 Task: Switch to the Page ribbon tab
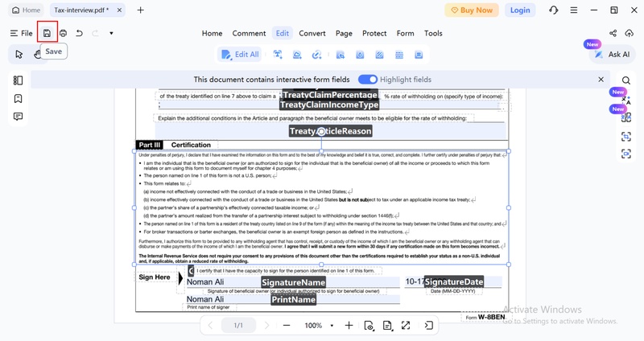[x=344, y=33]
